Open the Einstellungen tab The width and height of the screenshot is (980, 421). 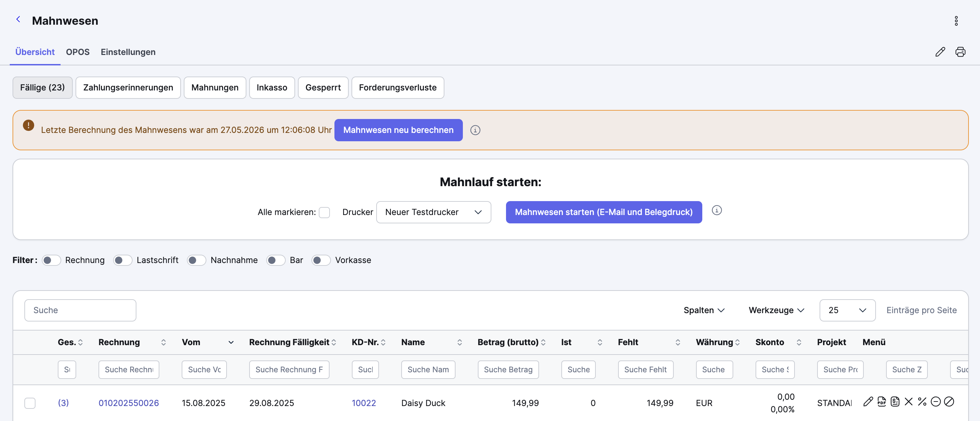point(128,52)
